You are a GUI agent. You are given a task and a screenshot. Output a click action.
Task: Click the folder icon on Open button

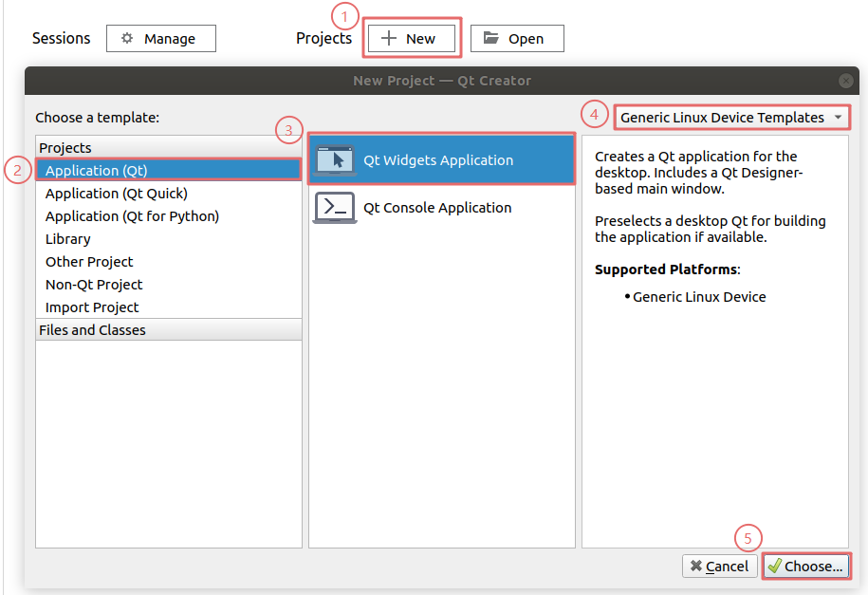[490, 39]
